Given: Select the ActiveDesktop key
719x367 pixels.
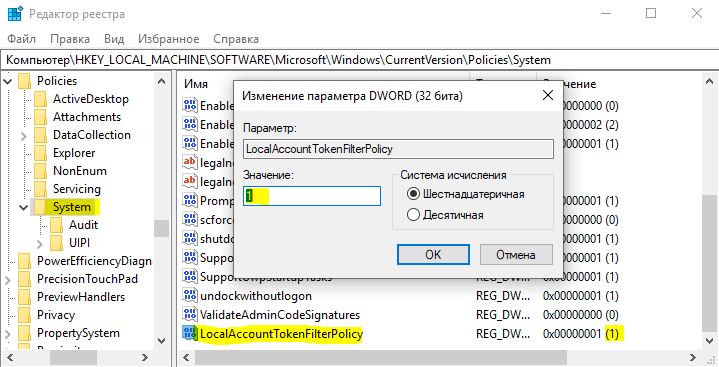Looking at the screenshot, I should [x=91, y=99].
